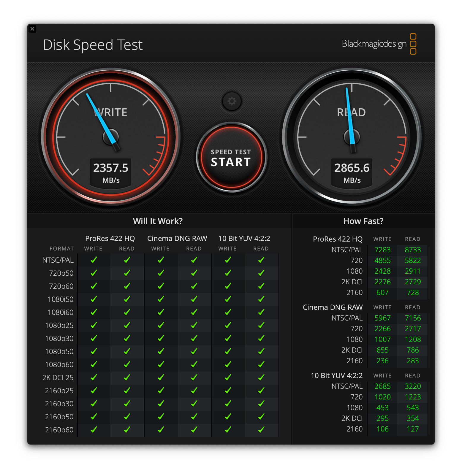462x476 pixels.
Task: Select the "Cinema DNG RAW" header in Will It Work
Action: tap(177, 239)
